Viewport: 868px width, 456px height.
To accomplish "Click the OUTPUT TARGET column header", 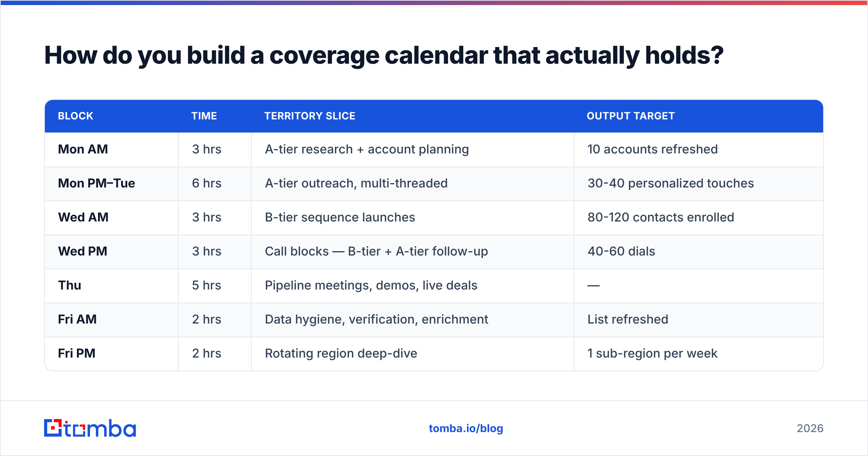I will pos(631,116).
